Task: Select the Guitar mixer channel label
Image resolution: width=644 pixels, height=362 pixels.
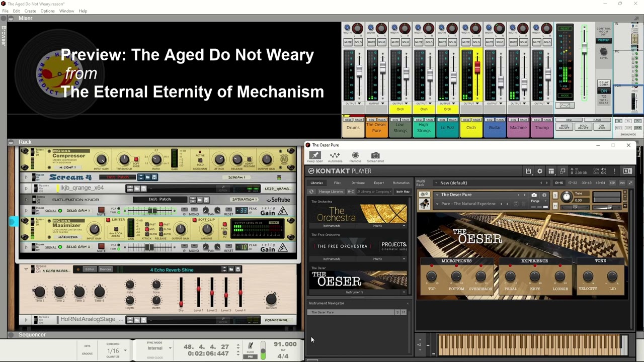Action: coord(495,128)
